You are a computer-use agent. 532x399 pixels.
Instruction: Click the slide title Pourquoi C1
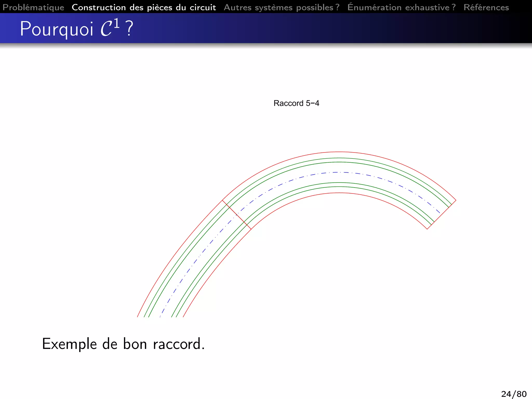tap(76, 28)
